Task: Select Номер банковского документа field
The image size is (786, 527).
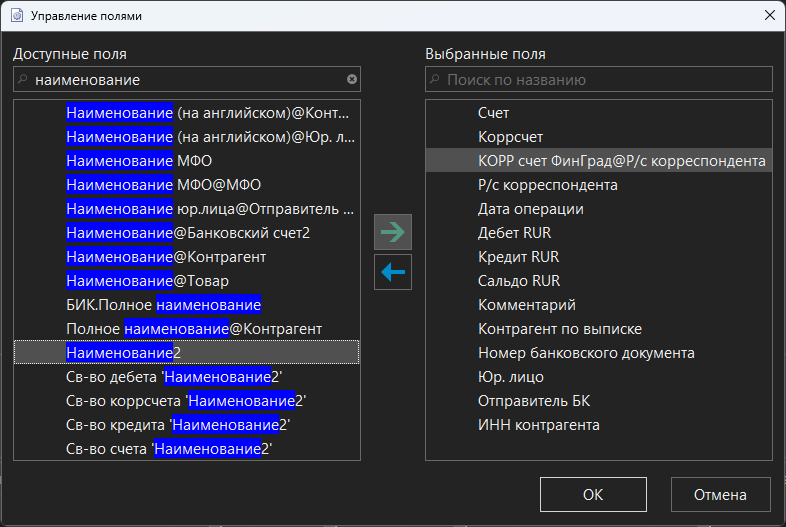Action: [x=586, y=353]
